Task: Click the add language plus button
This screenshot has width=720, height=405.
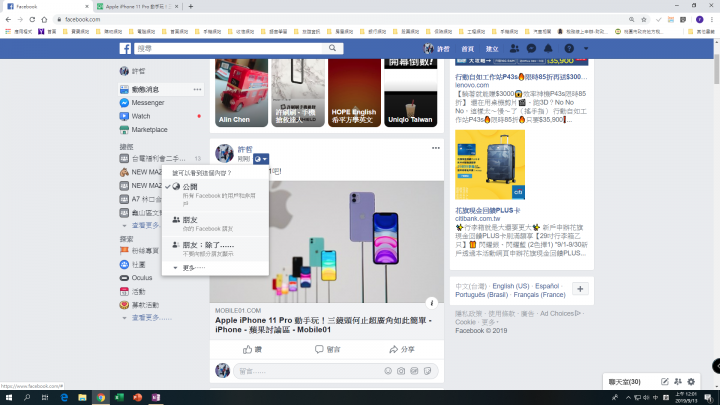Action: tap(580, 289)
